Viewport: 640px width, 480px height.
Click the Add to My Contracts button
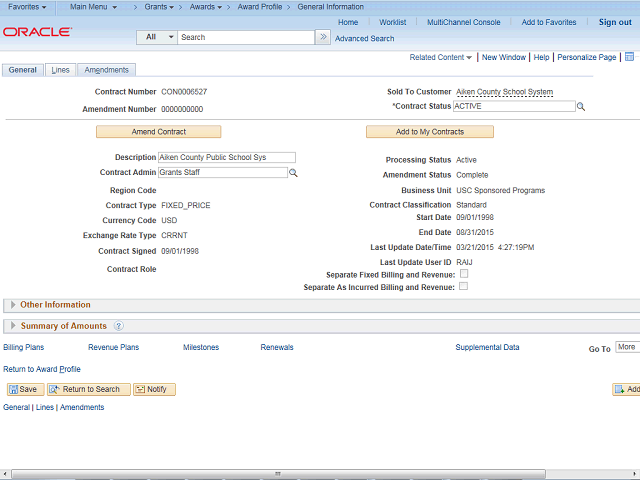(430, 132)
